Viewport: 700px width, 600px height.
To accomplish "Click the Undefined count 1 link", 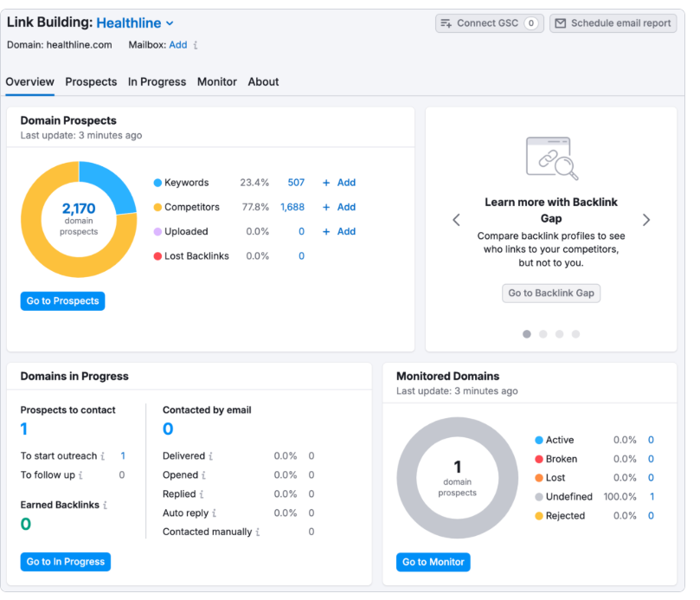I will point(652,497).
